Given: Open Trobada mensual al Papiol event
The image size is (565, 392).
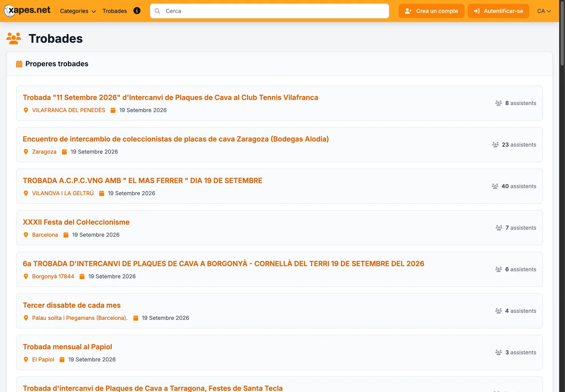Looking at the screenshot, I should [67, 347].
